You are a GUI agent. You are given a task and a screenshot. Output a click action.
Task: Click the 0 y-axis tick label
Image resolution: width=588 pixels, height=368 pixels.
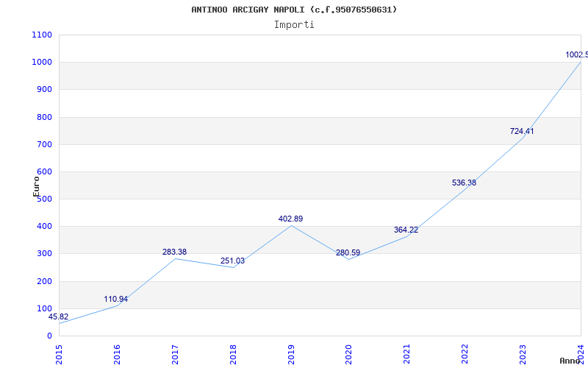[49, 336]
